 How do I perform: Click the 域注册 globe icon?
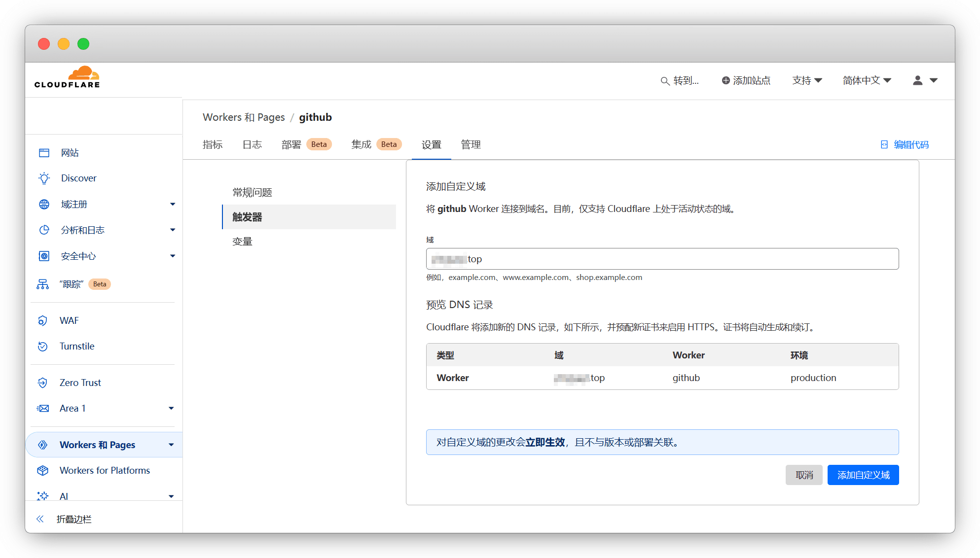(44, 204)
